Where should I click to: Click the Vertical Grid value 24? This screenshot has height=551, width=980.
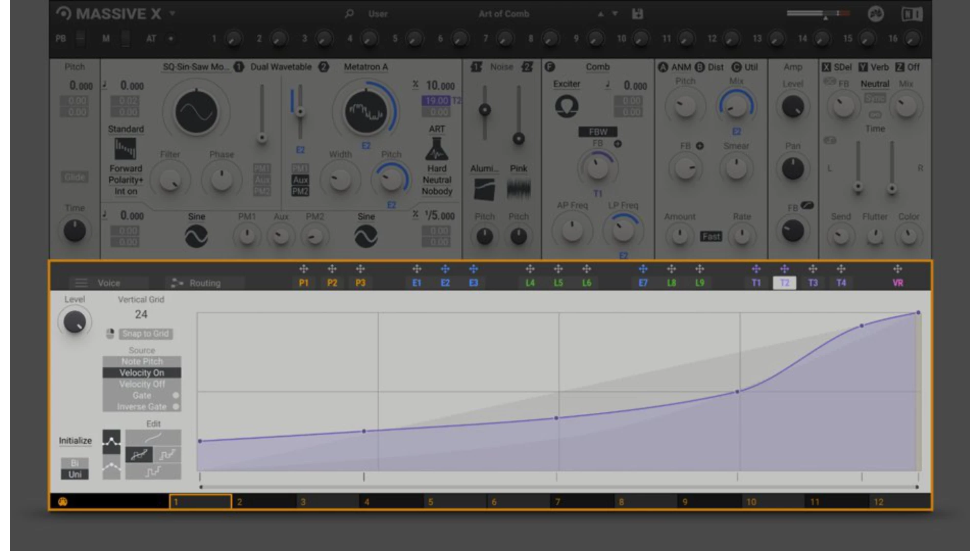(x=141, y=314)
